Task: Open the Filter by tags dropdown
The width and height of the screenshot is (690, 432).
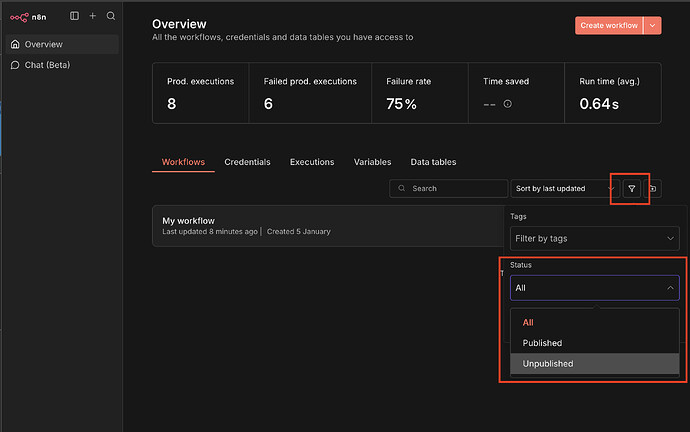Action: (x=594, y=239)
